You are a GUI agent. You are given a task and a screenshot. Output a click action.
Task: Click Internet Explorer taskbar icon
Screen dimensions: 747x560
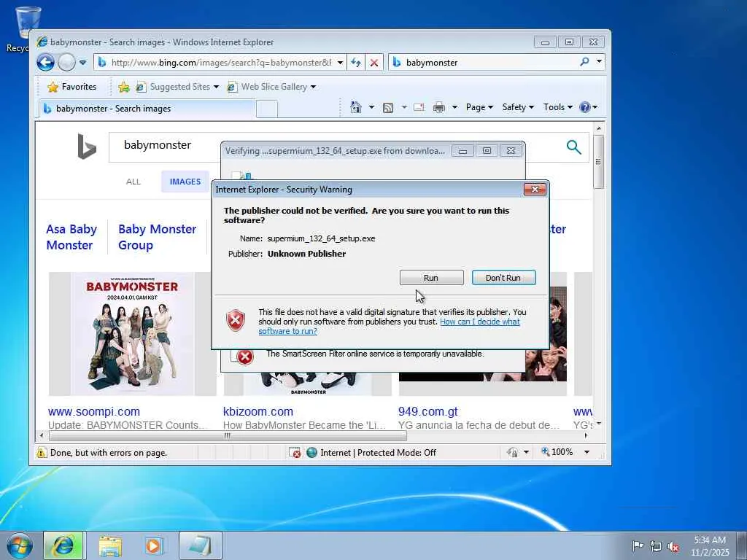(64, 545)
